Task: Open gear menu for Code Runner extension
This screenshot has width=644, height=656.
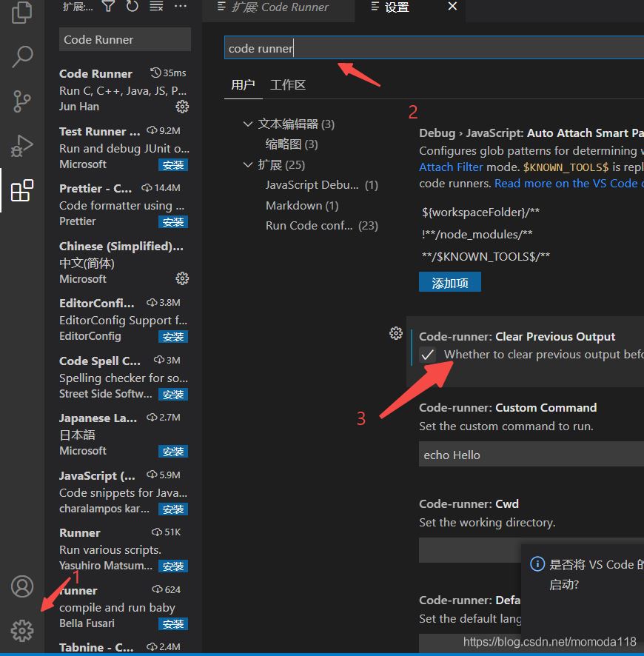Action: point(182,107)
